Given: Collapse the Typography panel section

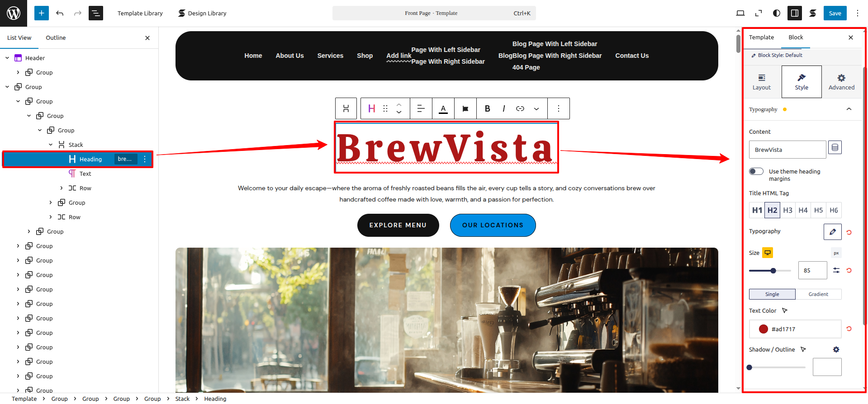Looking at the screenshot, I should tap(849, 109).
